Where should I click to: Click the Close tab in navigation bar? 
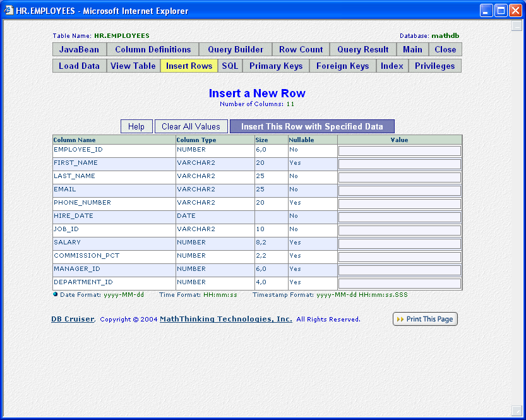point(445,49)
